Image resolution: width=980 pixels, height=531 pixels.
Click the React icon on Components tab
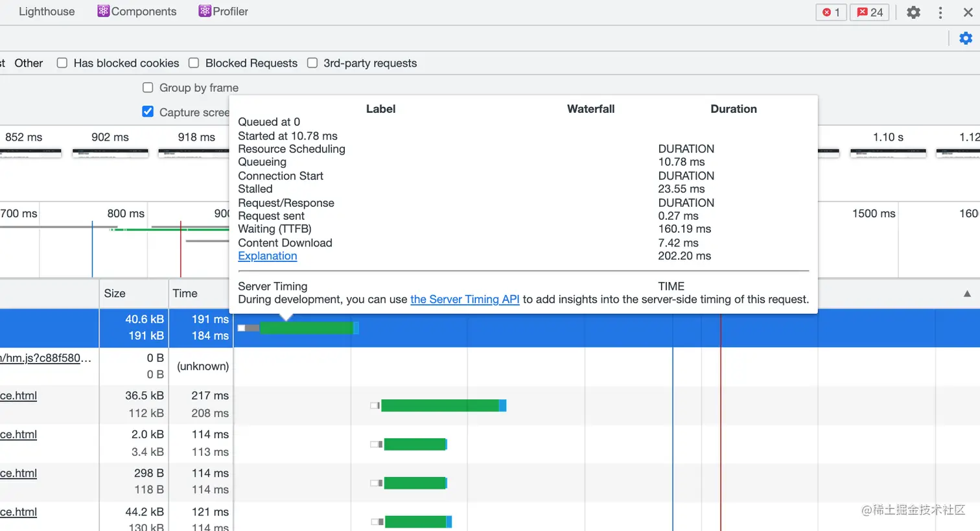click(x=103, y=11)
